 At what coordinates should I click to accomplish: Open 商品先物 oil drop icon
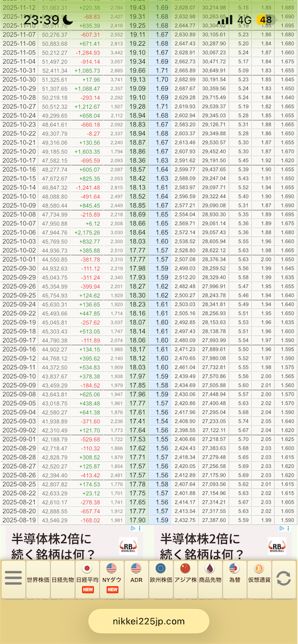pos(210,579)
